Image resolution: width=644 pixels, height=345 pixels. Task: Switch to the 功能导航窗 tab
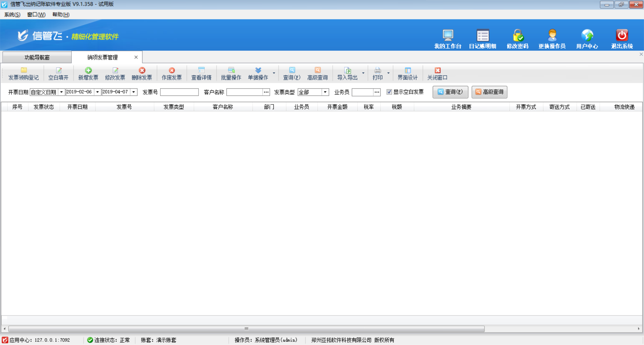point(37,57)
